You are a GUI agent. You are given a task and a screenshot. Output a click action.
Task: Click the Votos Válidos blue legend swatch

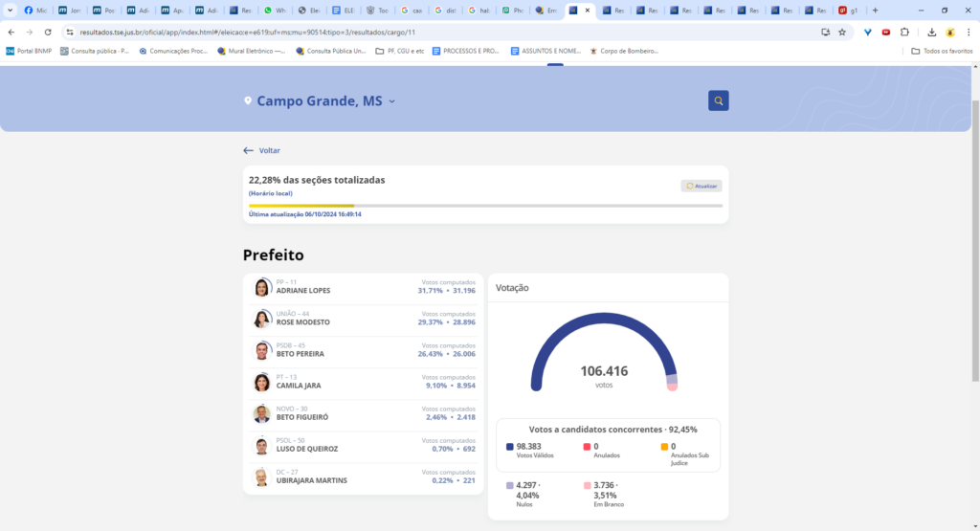tap(509, 446)
